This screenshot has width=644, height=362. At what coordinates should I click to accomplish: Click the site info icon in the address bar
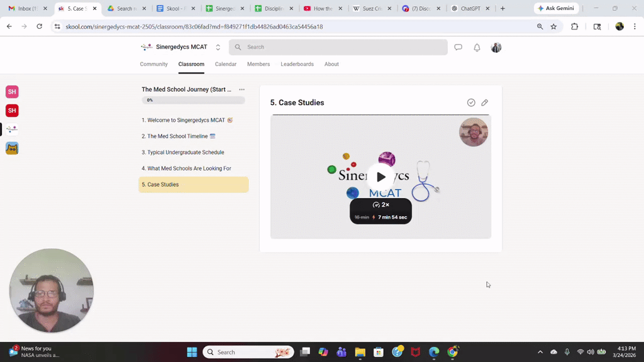click(x=57, y=26)
